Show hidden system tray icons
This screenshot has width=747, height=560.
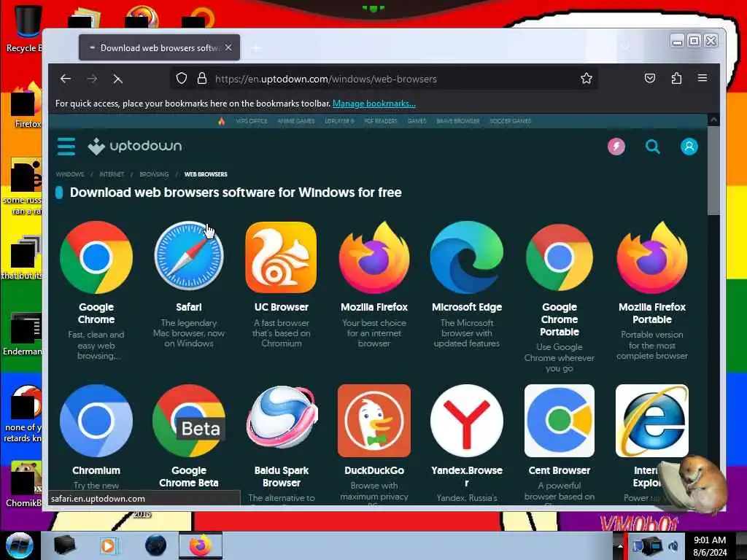(x=620, y=546)
